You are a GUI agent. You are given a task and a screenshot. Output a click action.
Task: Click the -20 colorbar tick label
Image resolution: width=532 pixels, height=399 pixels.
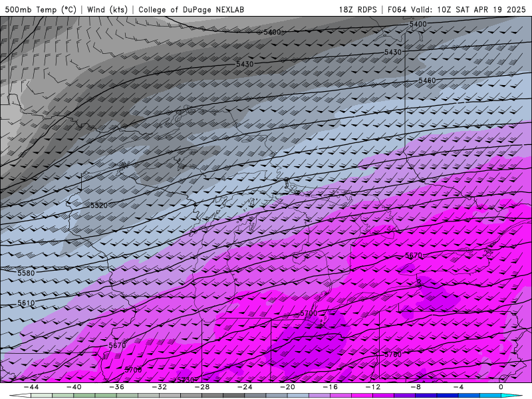[x=287, y=387]
